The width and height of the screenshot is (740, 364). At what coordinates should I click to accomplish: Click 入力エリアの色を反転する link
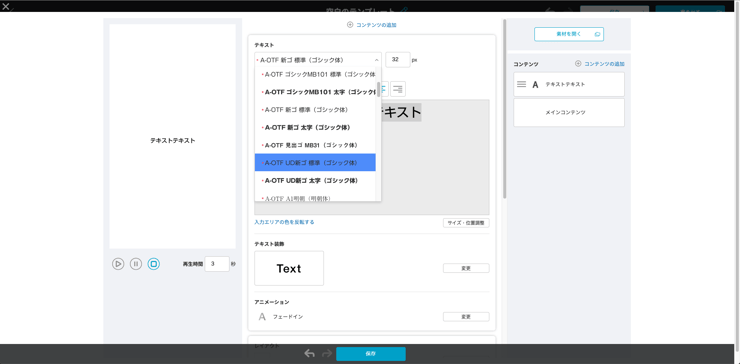(x=284, y=222)
